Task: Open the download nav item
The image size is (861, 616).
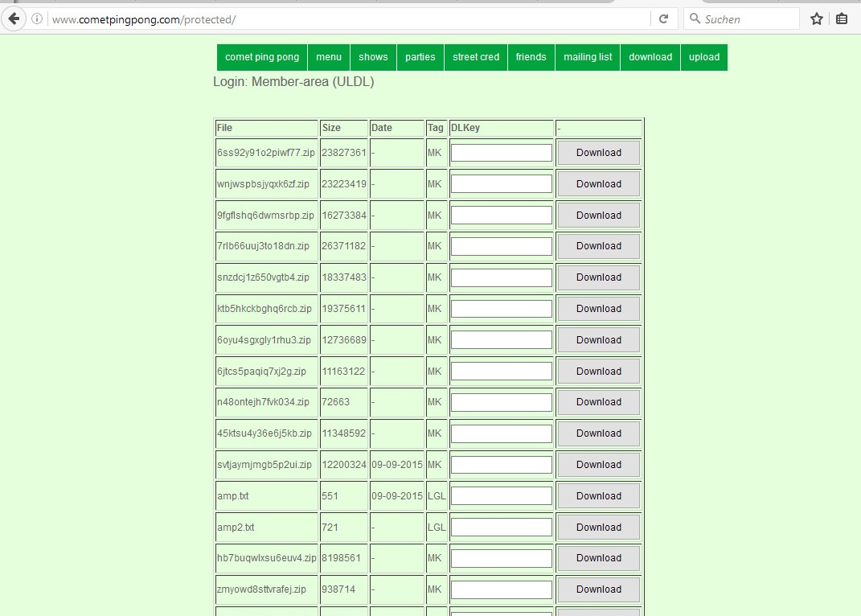Action: pyautogui.click(x=650, y=57)
